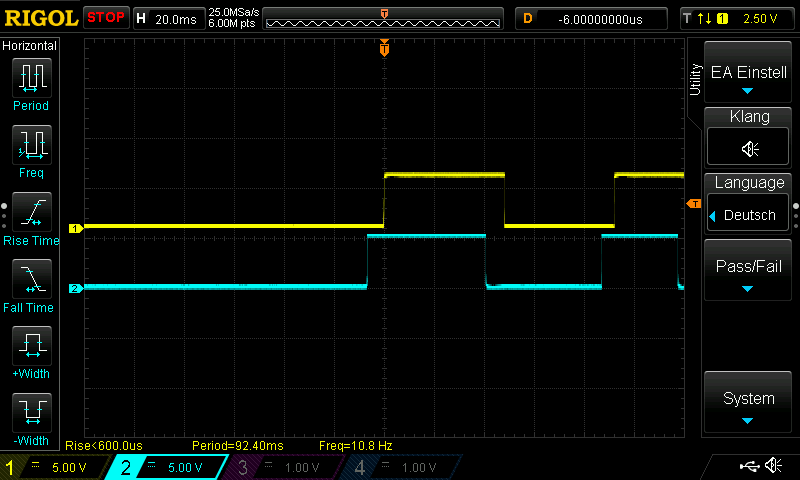Screen dimensions: 800x480
Task: Select channel 2 label at 5.00 V
Action: tap(167, 467)
